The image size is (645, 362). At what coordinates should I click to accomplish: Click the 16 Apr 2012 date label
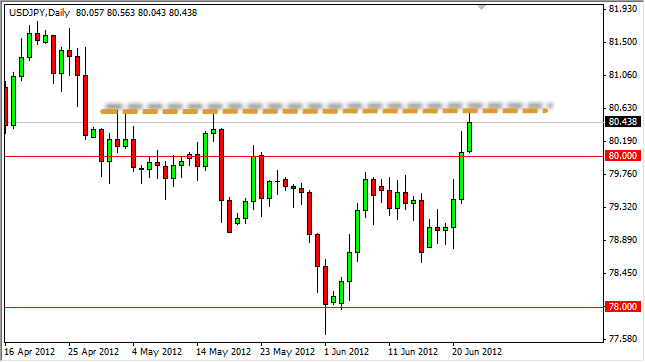[x=30, y=352]
